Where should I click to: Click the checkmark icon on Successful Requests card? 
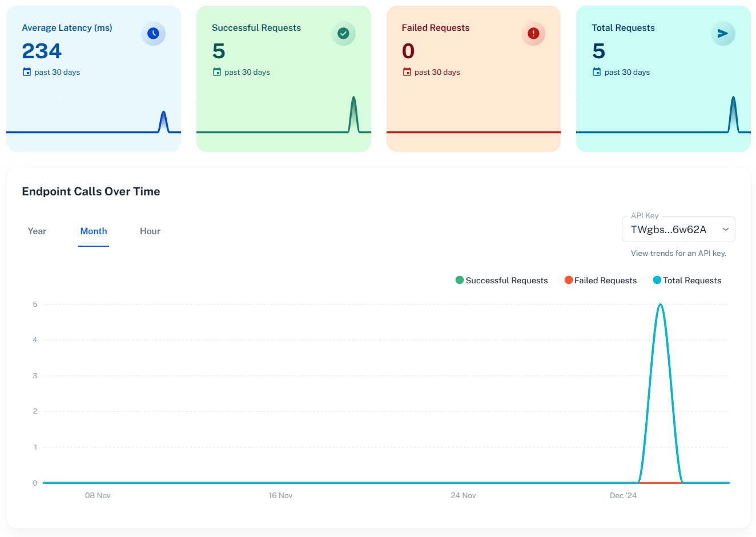click(x=343, y=34)
